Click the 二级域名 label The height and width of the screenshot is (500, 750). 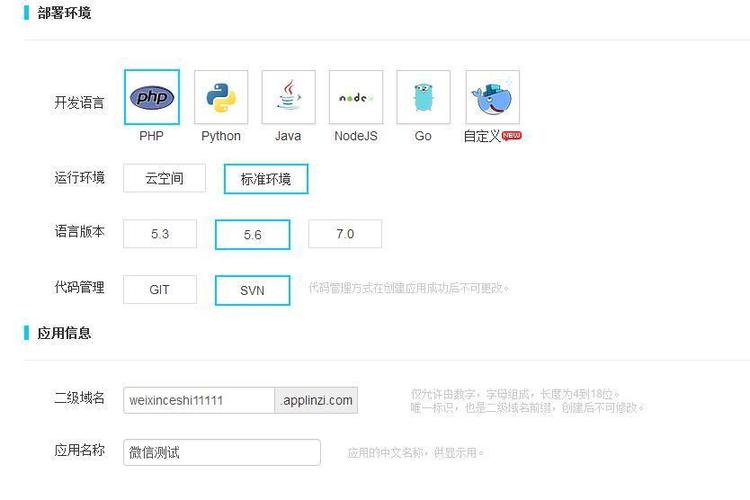[79, 398]
